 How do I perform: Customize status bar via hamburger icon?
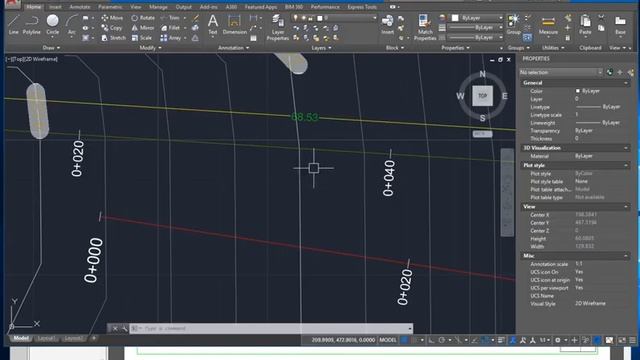pos(632,340)
